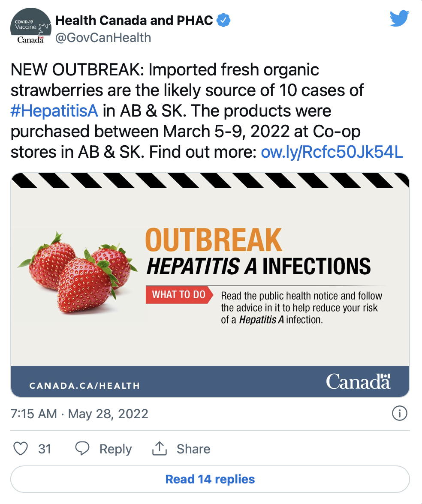Click the Share text label
This screenshot has height=504, width=422.
tap(193, 449)
